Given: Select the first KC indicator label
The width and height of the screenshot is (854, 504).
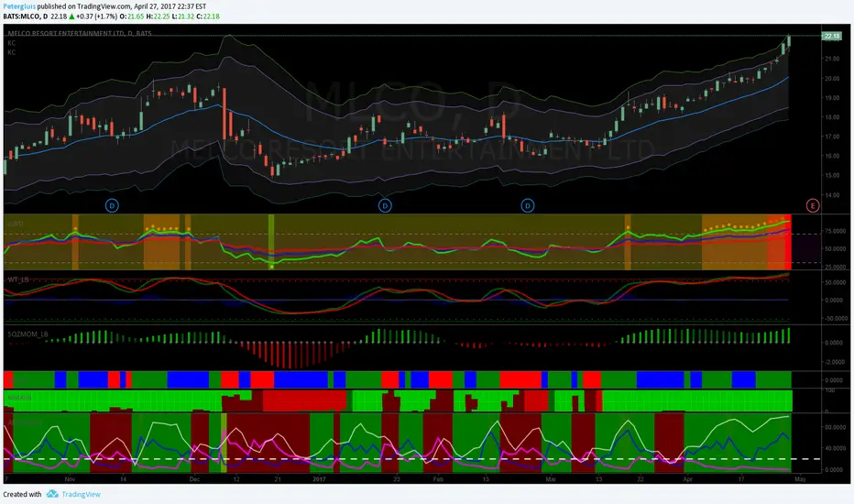Looking at the screenshot, I should (x=11, y=43).
